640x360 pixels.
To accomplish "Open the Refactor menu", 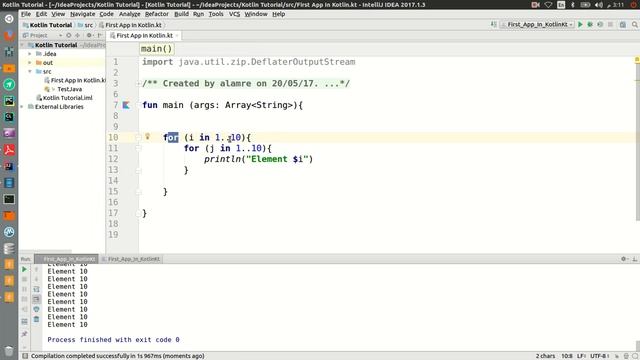I will pyautogui.click(x=157, y=14).
